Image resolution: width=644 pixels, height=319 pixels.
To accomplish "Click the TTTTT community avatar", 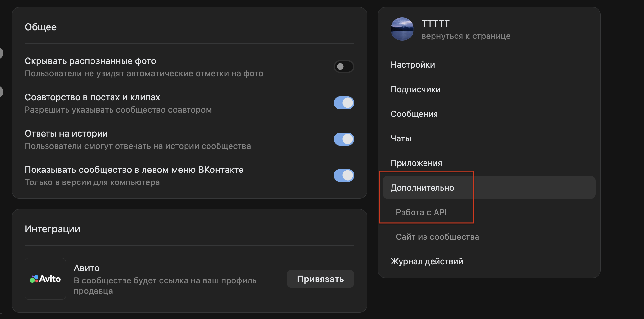I will 402,29.
